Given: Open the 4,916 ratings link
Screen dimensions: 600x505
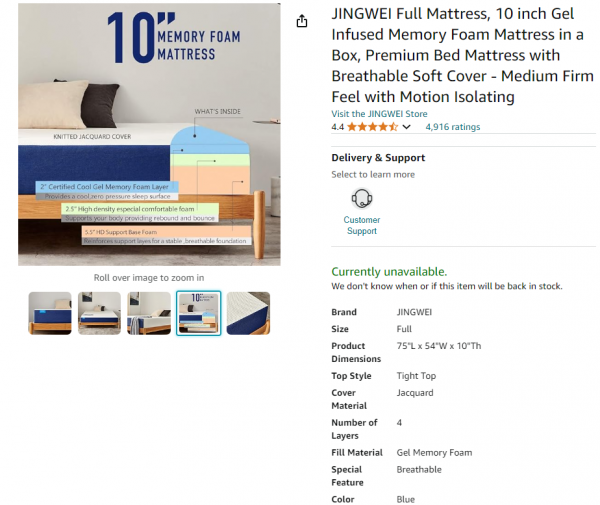Looking at the screenshot, I should 452,128.
